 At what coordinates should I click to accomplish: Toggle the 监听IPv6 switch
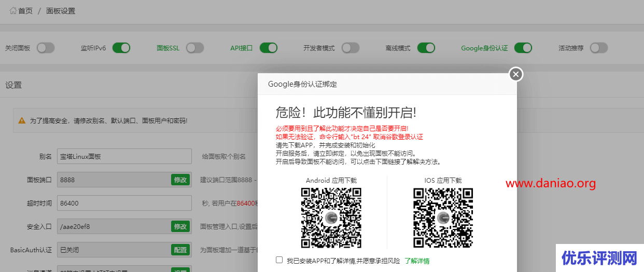tap(121, 48)
